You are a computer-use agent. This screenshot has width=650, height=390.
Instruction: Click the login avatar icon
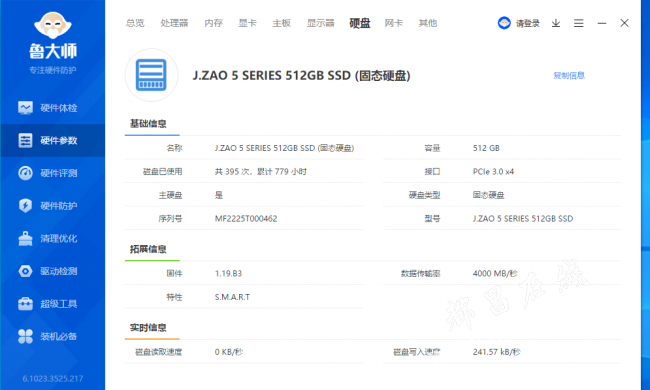[504, 23]
